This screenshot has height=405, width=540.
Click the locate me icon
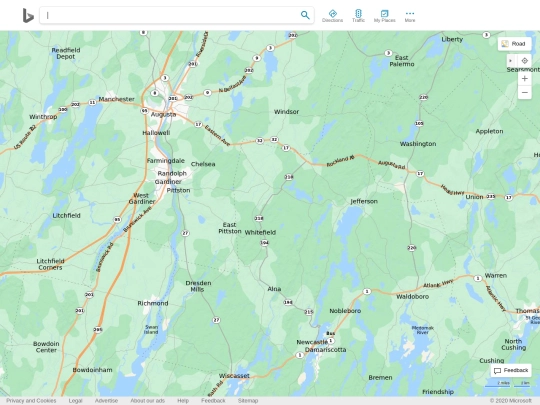click(525, 61)
